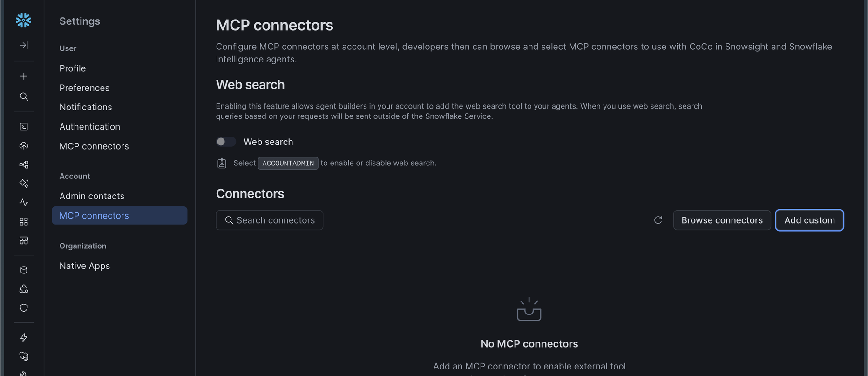Open the lightning bolt icon

coord(24,337)
